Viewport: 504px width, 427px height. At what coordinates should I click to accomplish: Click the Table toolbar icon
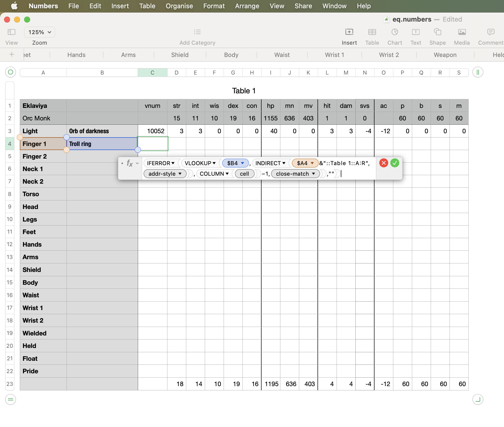coord(372,32)
